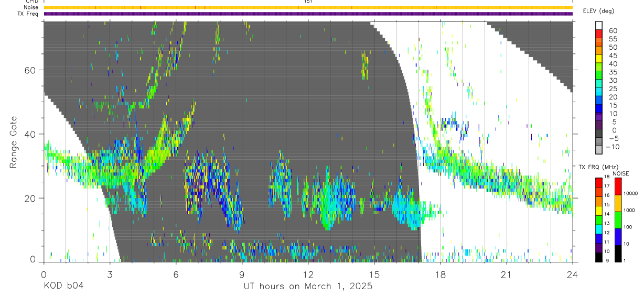Select the red top segment of NOISE bar

point(618,186)
